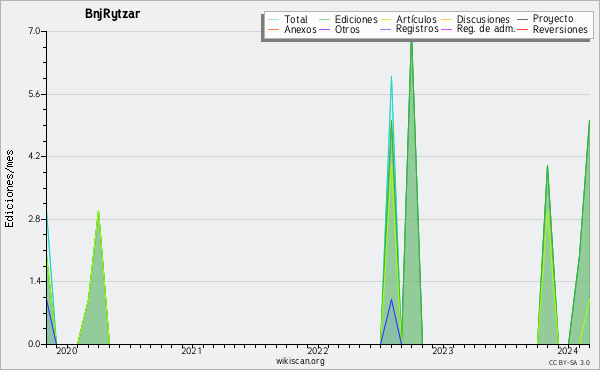
Task: Click the 2.8 y-axis value
Action: (x=34, y=219)
